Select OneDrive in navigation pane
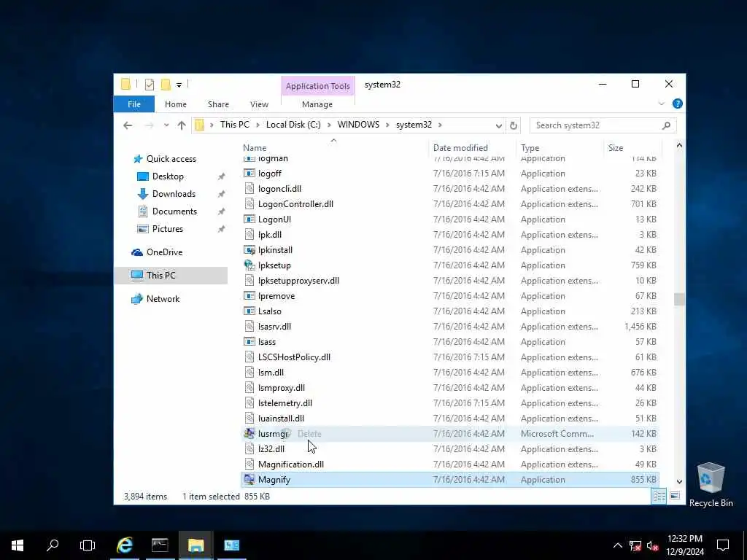This screenshot has width=747, height=560. [164, 252]
